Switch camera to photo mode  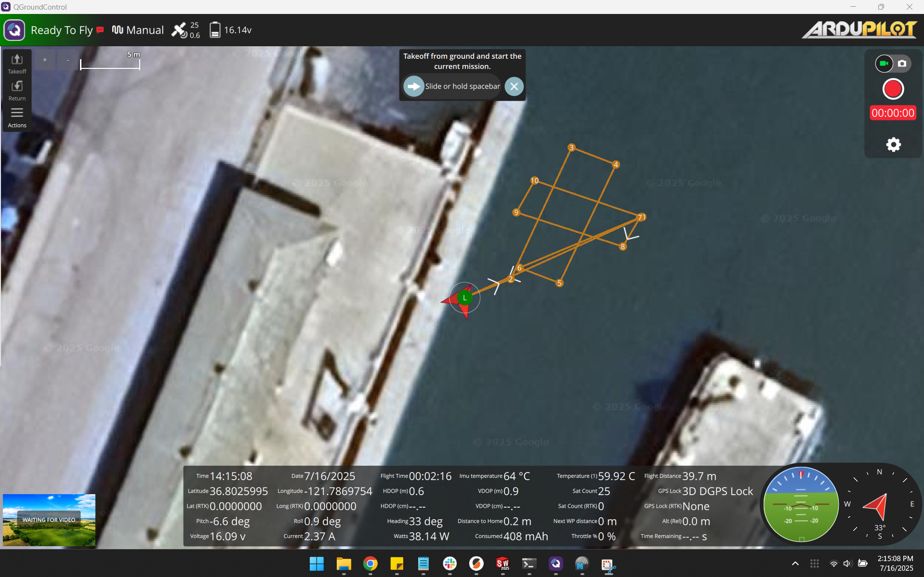[902, 64]
